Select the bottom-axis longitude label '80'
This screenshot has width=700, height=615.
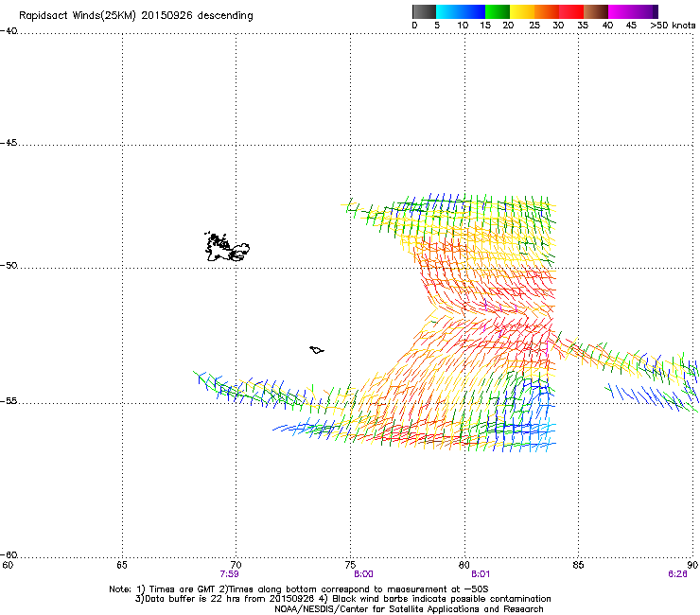point(464,565)
